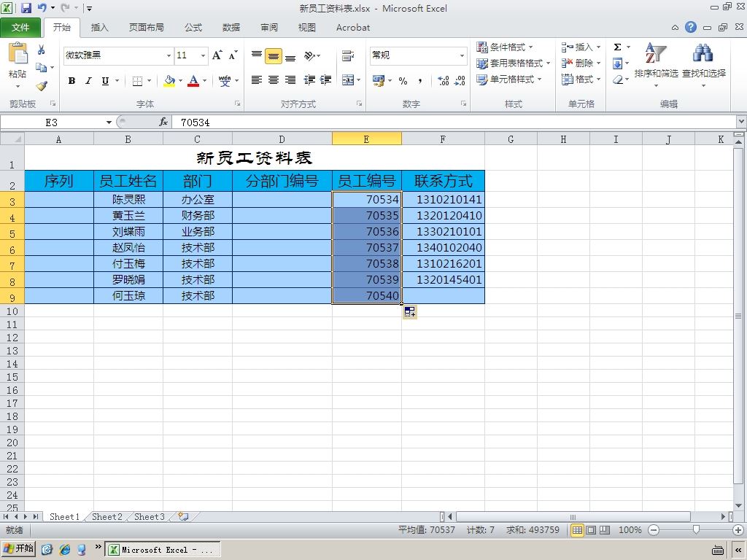The width and height of the screenshot is (747, 560).
Task: Open Cell Styles (单元格样式) dropdown
Action: click(508, 79)
